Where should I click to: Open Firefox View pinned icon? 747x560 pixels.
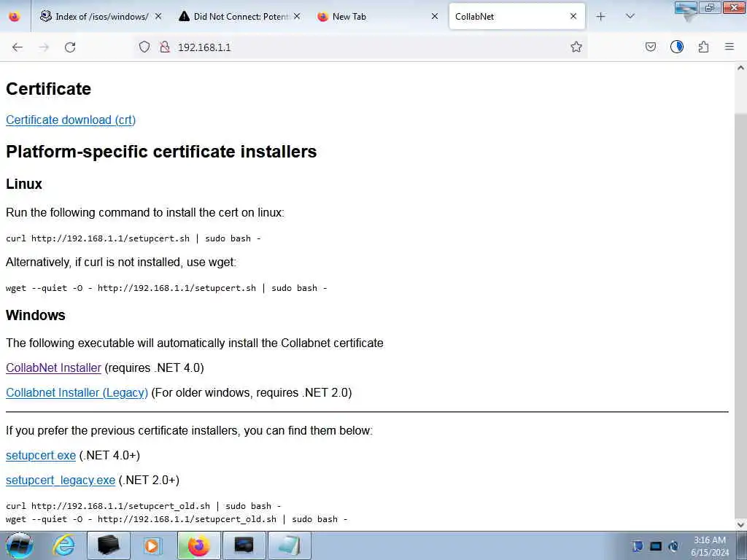coord(15,17)
